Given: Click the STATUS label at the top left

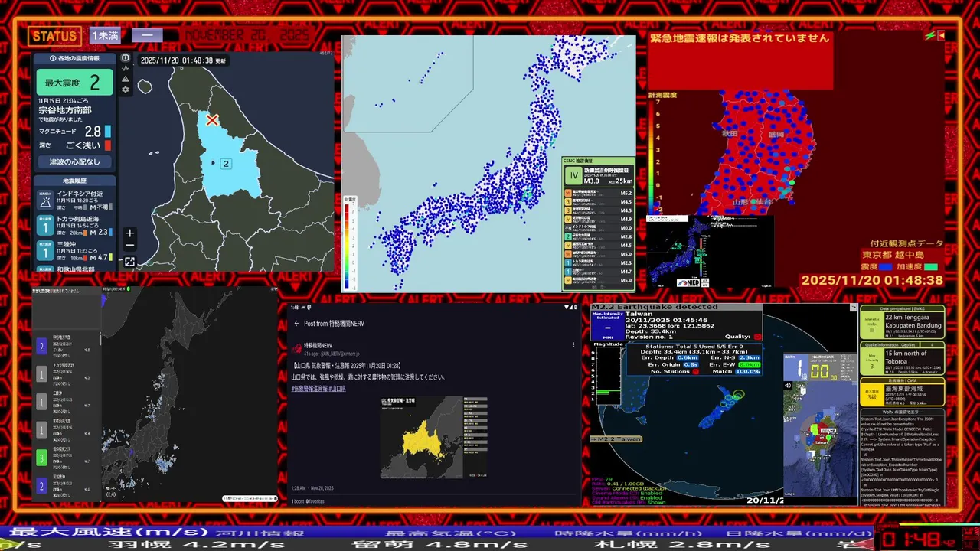Looking at the screenshot, I should click(54, 36).
